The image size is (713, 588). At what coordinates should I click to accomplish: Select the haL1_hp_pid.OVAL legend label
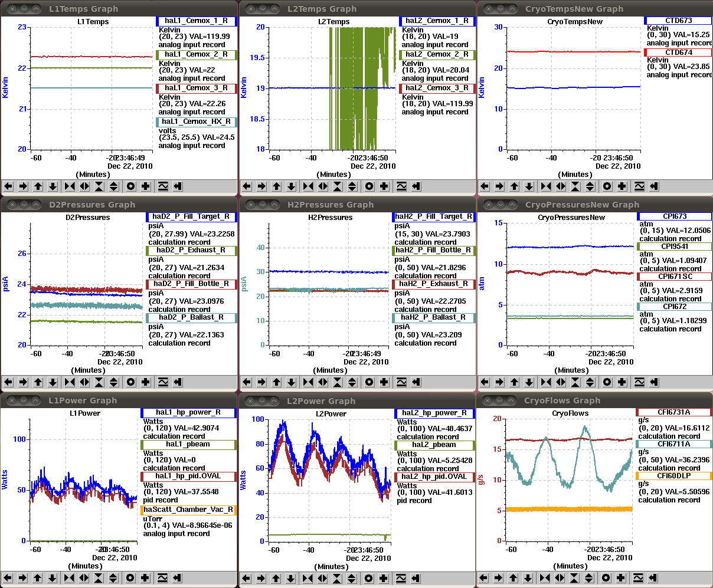point(189,475)
